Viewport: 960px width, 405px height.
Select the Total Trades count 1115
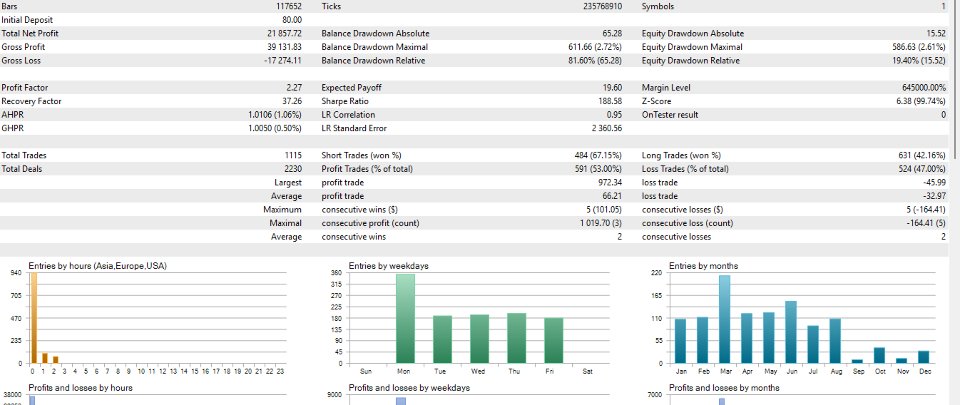(x=293, y=155)
